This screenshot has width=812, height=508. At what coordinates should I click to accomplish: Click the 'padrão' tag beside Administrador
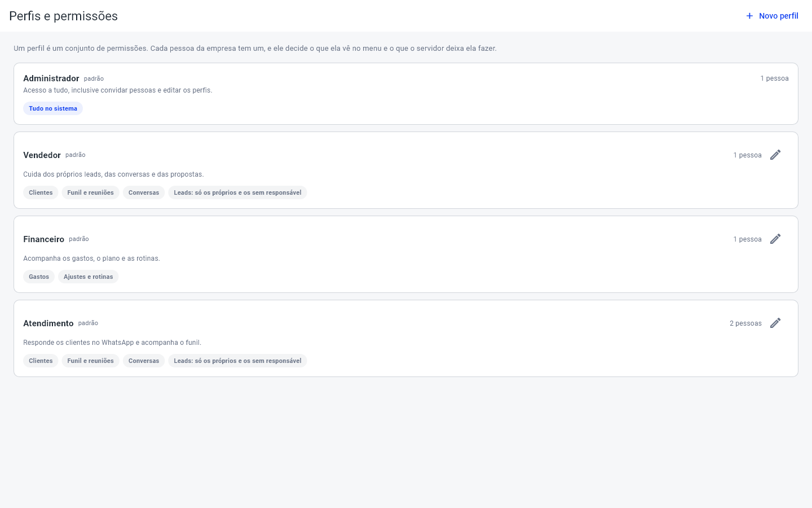pyautogui.click(x=94, y=78)
